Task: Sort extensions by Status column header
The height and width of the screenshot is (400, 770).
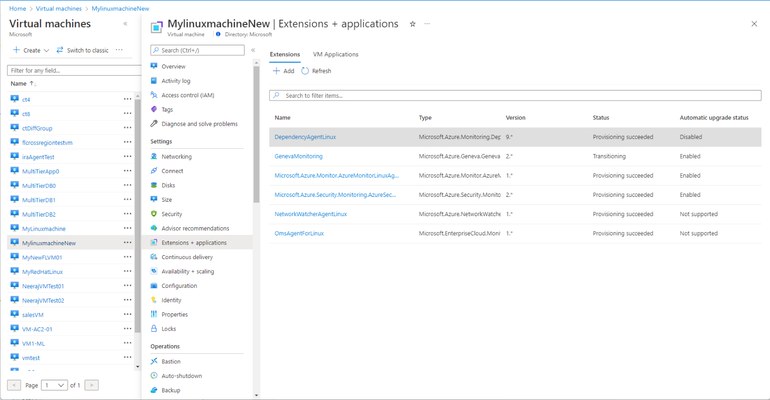Action: coord(601,118)
